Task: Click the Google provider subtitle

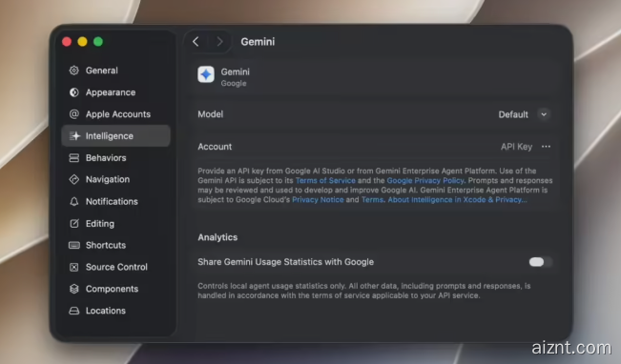Action: (234, 84)
